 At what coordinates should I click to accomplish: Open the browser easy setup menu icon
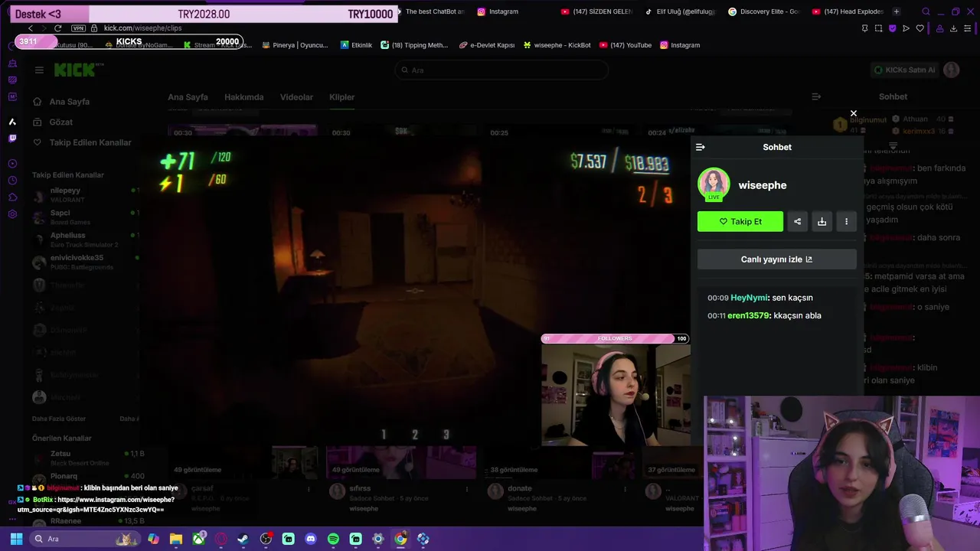(968, 28)
